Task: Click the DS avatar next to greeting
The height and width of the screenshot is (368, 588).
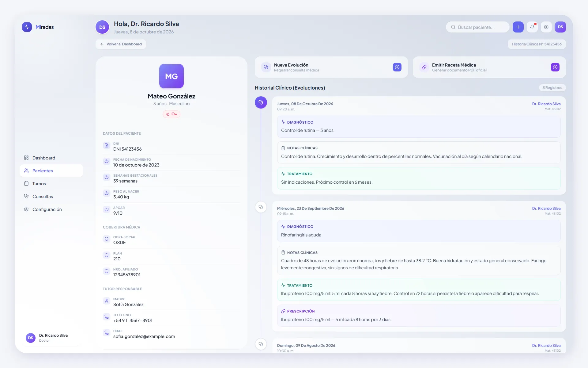Action: click(102, 27)
